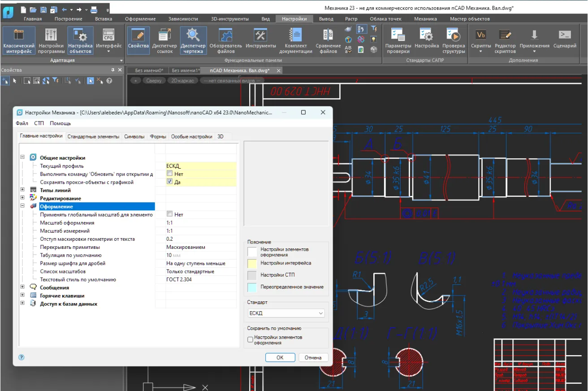Viewport: 588px width, 391px height.
Task: Expand the Горячие клавиши section
Action: pos(22,295)
